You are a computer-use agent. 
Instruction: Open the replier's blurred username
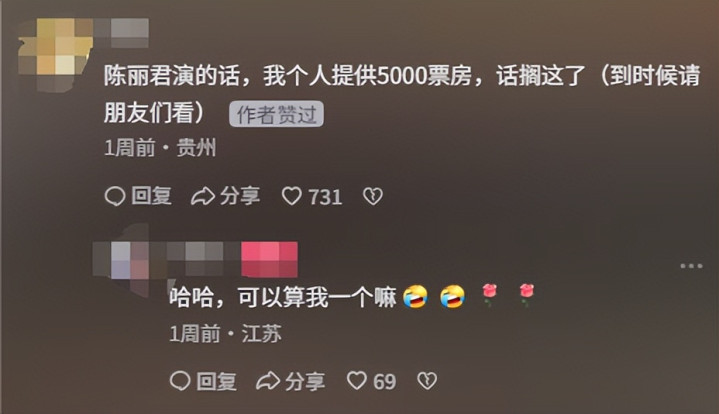(195, 259)
